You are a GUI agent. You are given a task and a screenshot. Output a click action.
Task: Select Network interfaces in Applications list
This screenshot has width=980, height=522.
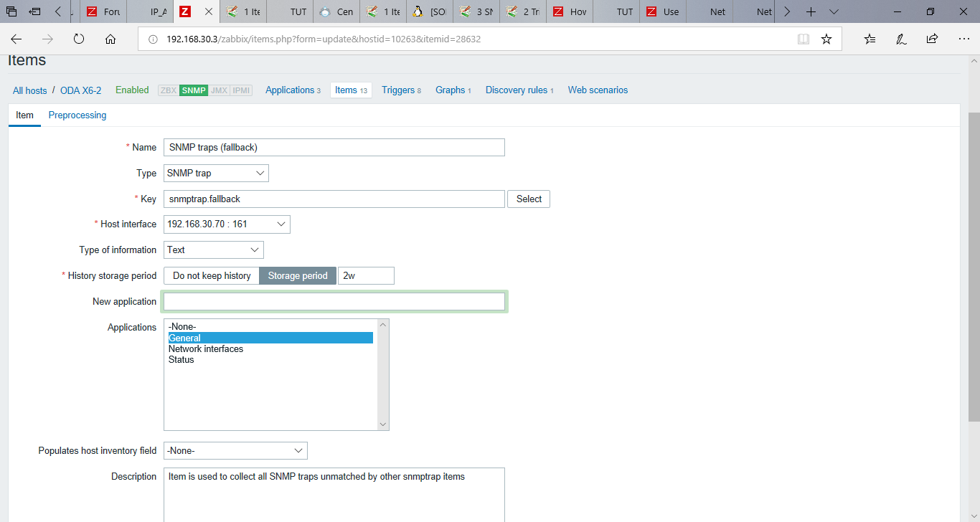point(270,349)
